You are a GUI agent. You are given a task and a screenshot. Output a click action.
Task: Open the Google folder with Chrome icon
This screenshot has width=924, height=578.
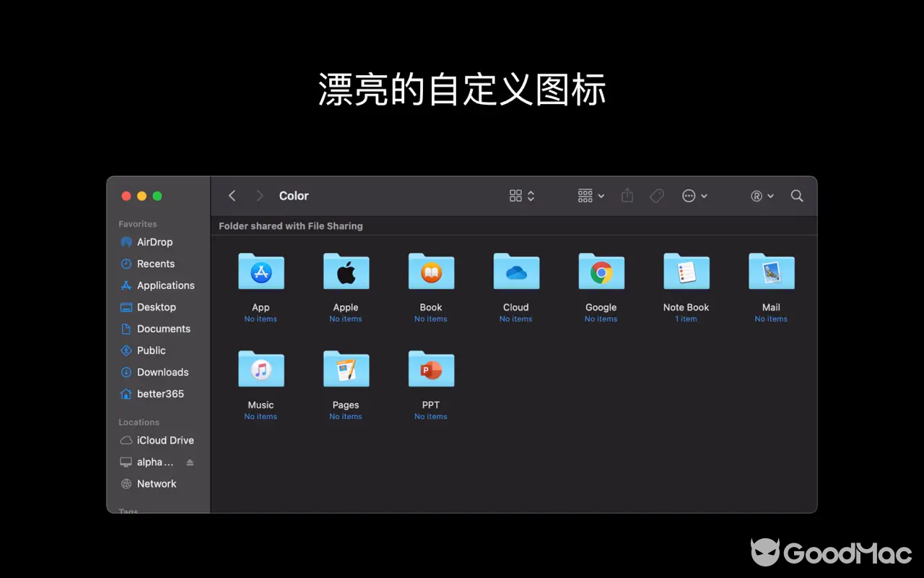(601, 272)
